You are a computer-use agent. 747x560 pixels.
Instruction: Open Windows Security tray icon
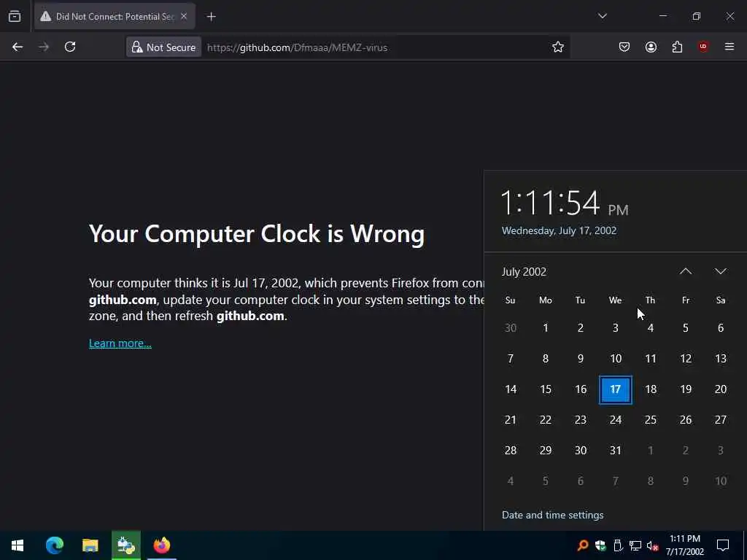(600, 545)
